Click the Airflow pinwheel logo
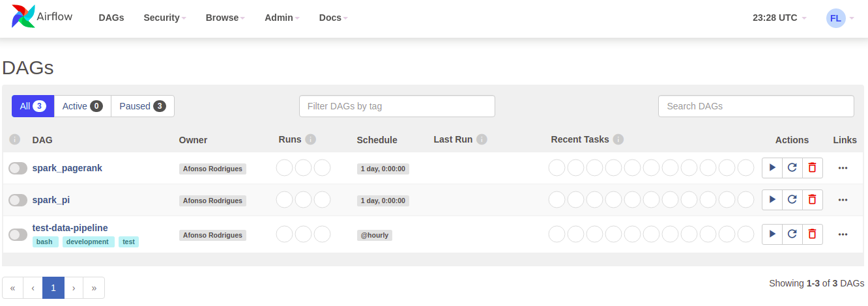Image resolution: width=868 pixels, height=306 pixels. tap(25, 17)
